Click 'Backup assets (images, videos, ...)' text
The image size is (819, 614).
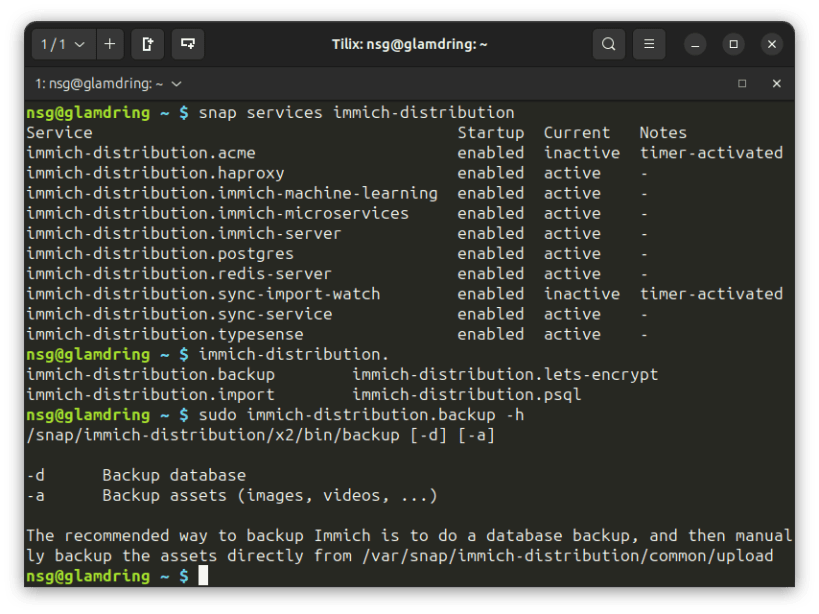click(x=270, y=496)
